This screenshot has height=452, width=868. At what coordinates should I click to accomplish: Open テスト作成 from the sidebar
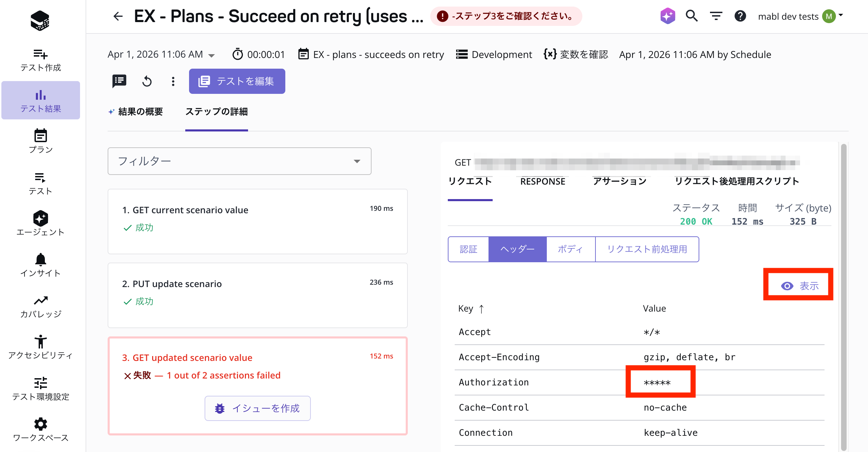(40, 59)
